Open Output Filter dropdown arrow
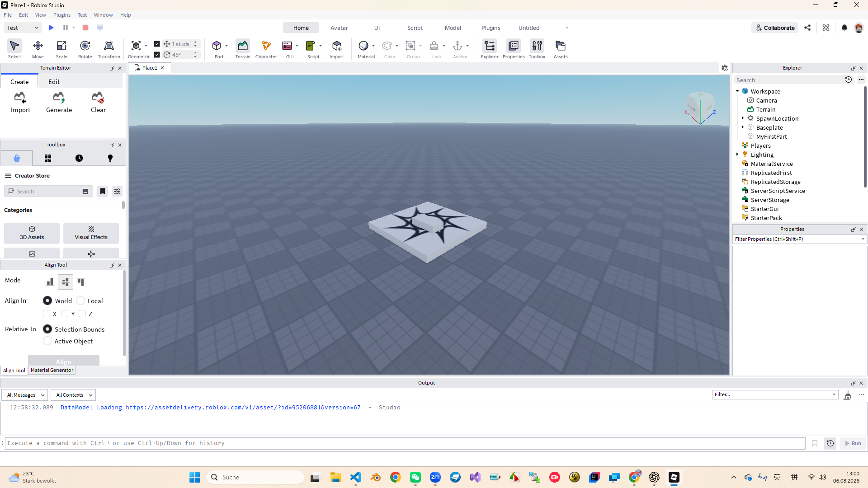This screenshot has width=868, height=488. click(x=834, y=394)
